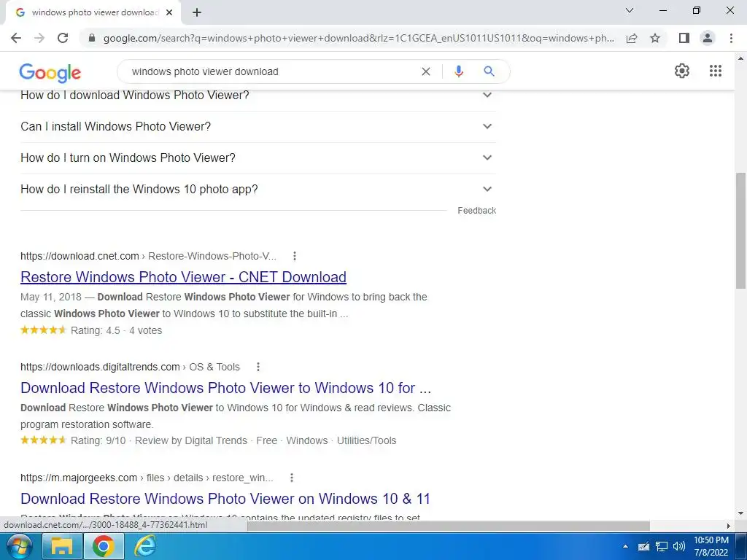Open Chrome side panel
This screenshot has height=560, width=747.
684,38
